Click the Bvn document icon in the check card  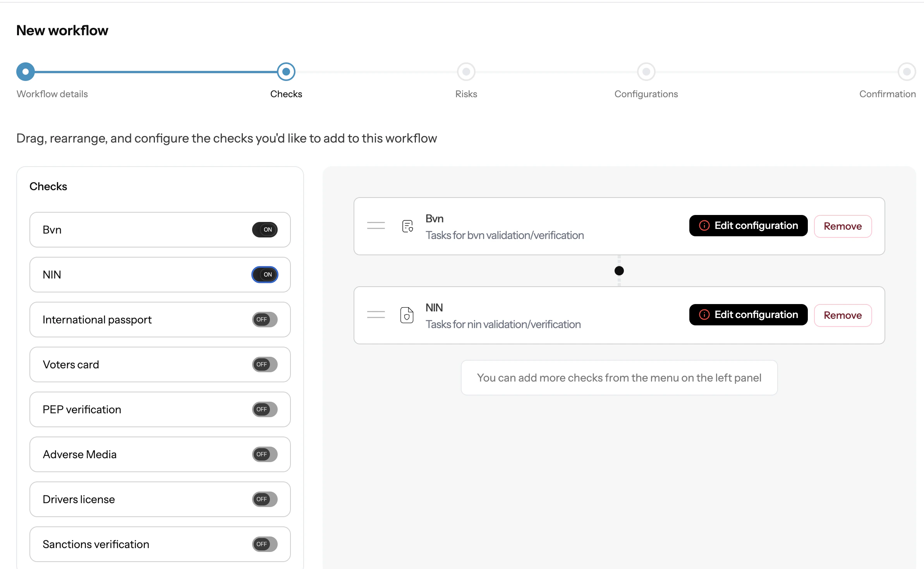(x=407, y=226)
